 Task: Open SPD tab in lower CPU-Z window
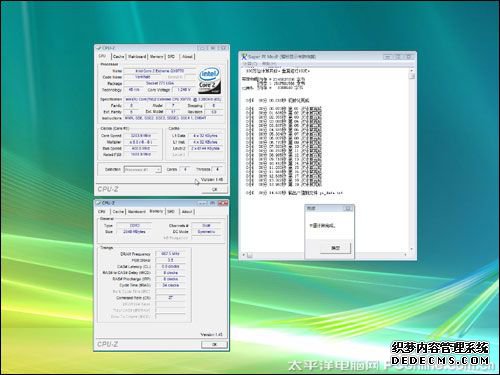click(x=171, y=212)
